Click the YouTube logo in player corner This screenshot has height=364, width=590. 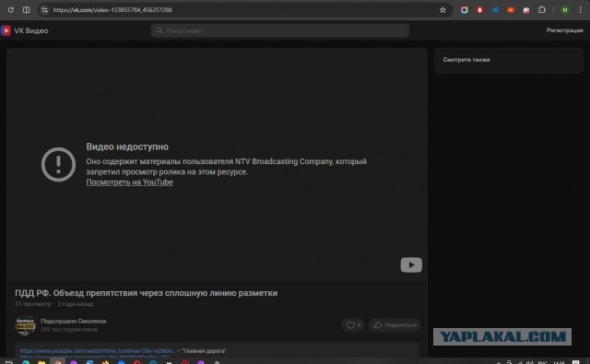point(411,264)
